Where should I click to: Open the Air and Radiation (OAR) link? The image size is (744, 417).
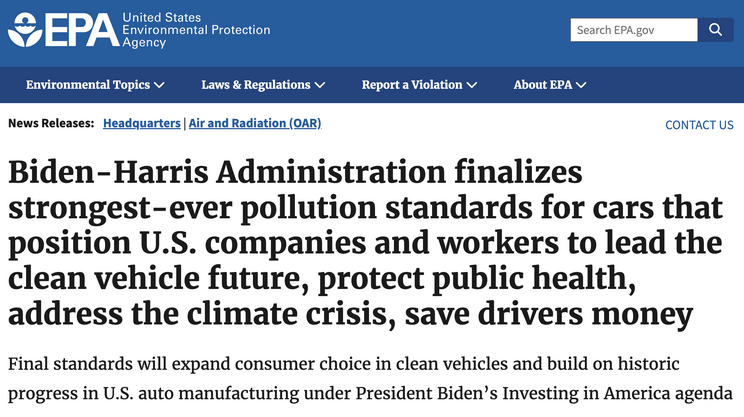click(255, 123)
